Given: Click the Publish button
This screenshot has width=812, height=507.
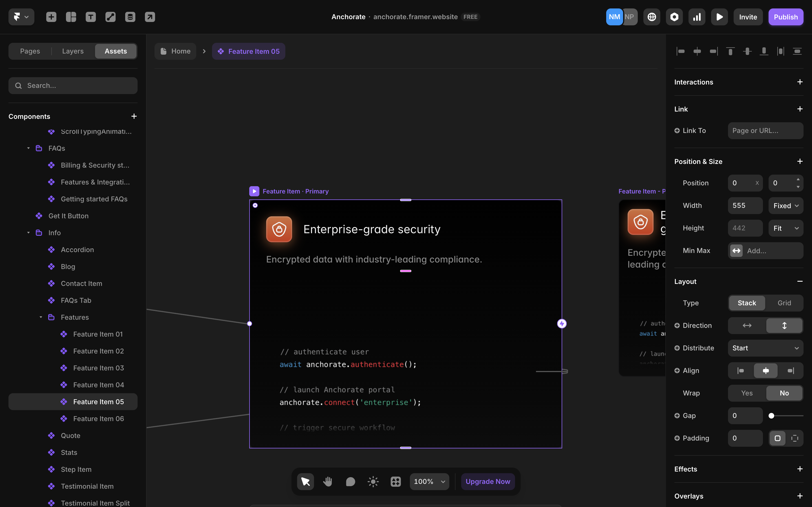Looking at the screenshot, I should click(785, 17).
